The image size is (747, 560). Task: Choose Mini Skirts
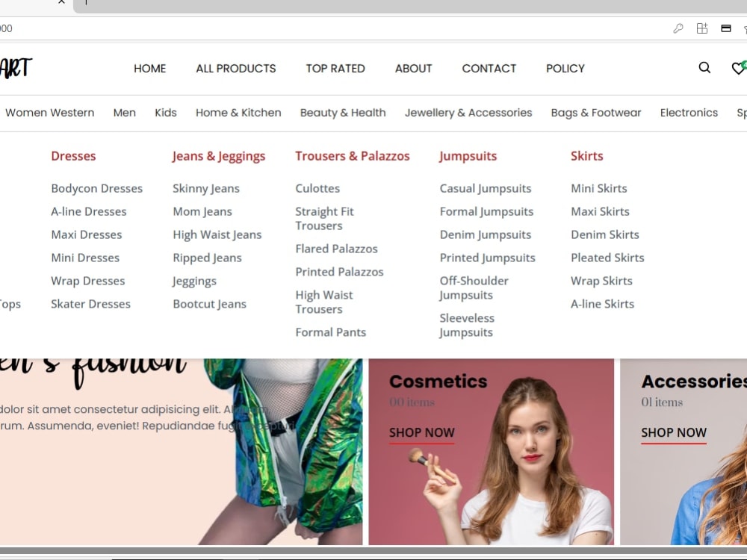pyautogui.click(x=599, y=189)
